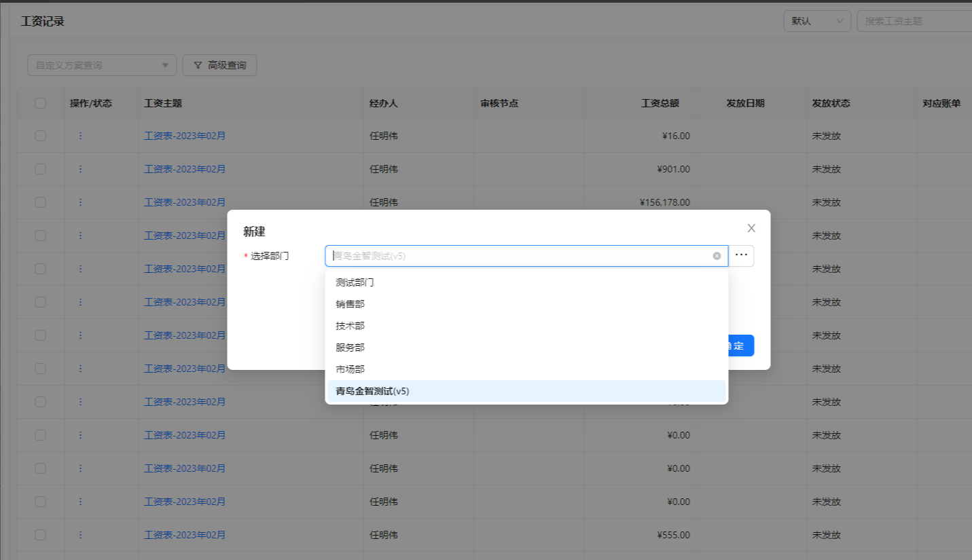
Task: Choose 销售部 from the department list
Action: pos(526,304)
